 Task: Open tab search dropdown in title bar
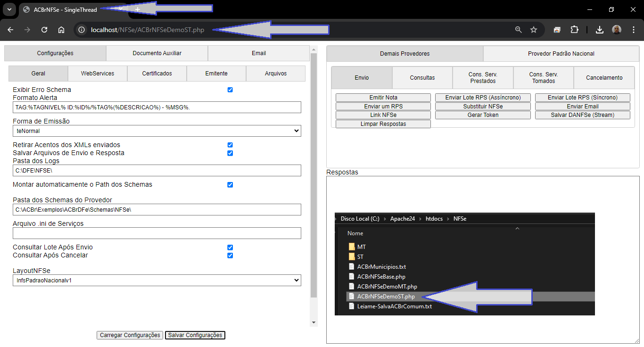coord(9,9)
